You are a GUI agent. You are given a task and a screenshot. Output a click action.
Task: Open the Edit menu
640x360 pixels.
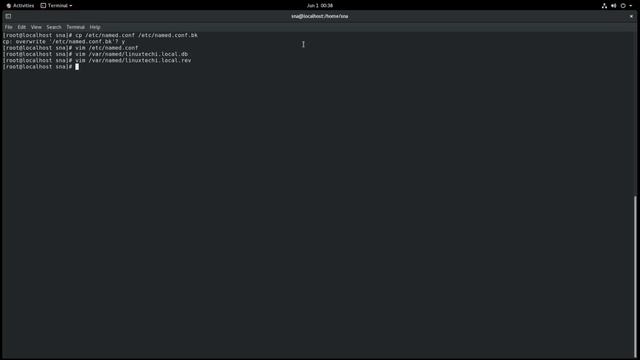[22, 27]
